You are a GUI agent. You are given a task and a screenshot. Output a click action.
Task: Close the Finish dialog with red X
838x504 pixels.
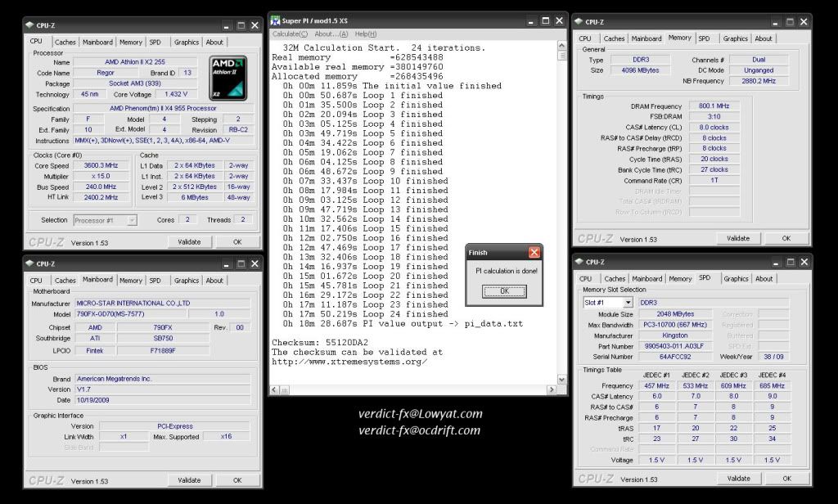[x=534, y=253]
